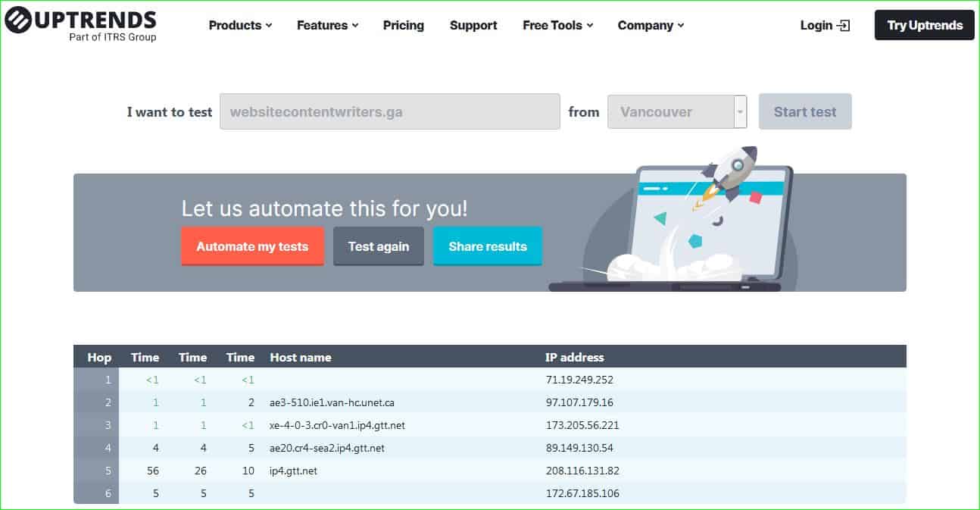Click the 'Let us automate this for you!' heading

coord(324,208)
